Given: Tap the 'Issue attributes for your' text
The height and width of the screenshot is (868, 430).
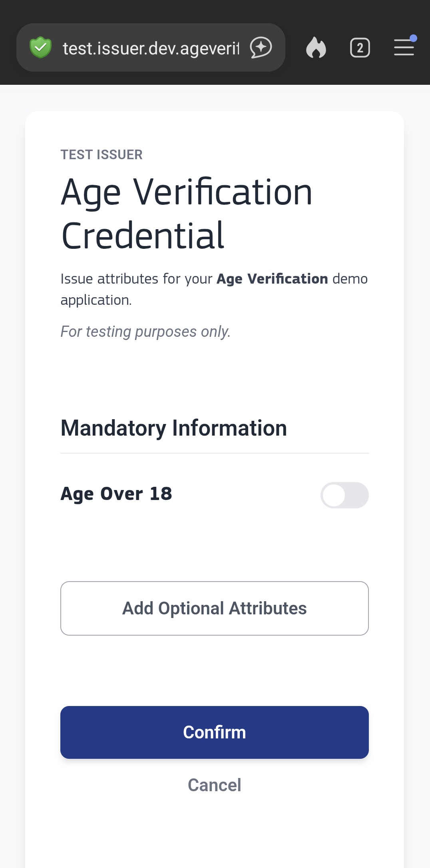Looking at the screenshot, I should point(136,279).
